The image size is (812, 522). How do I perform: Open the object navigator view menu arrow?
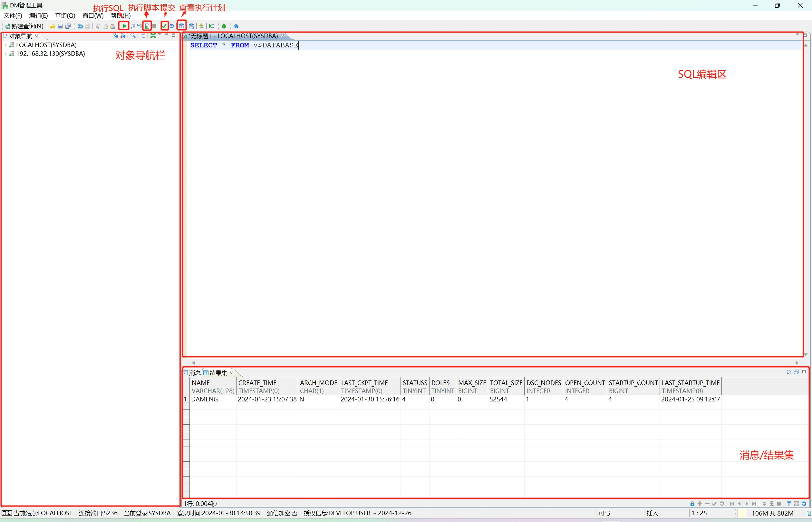pos(160,34)
